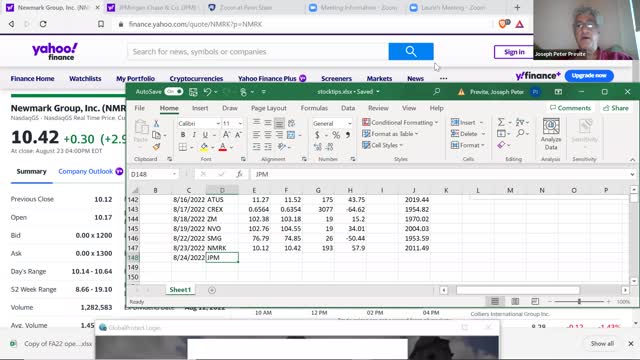Toggle the AutoSave switch
The width and height of the screenshot is (640, 360).
173,91
